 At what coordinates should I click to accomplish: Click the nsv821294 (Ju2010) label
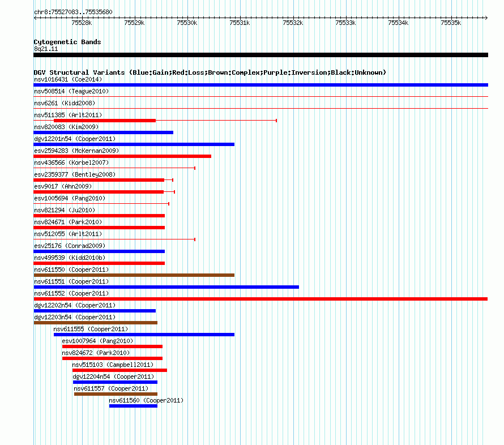(65, 210)
